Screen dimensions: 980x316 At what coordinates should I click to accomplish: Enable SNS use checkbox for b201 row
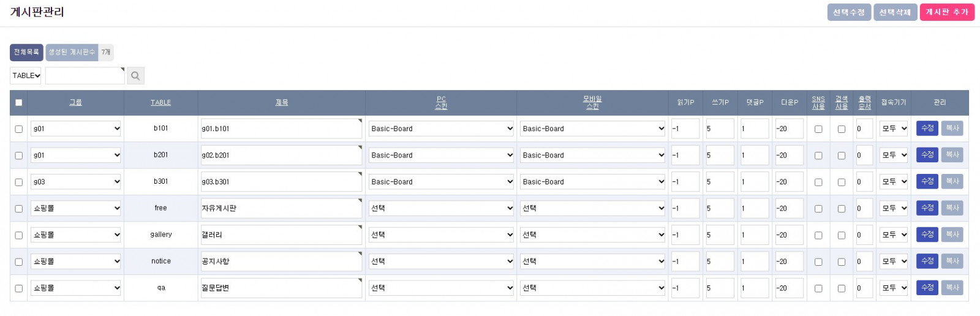(x=818, y=156)
